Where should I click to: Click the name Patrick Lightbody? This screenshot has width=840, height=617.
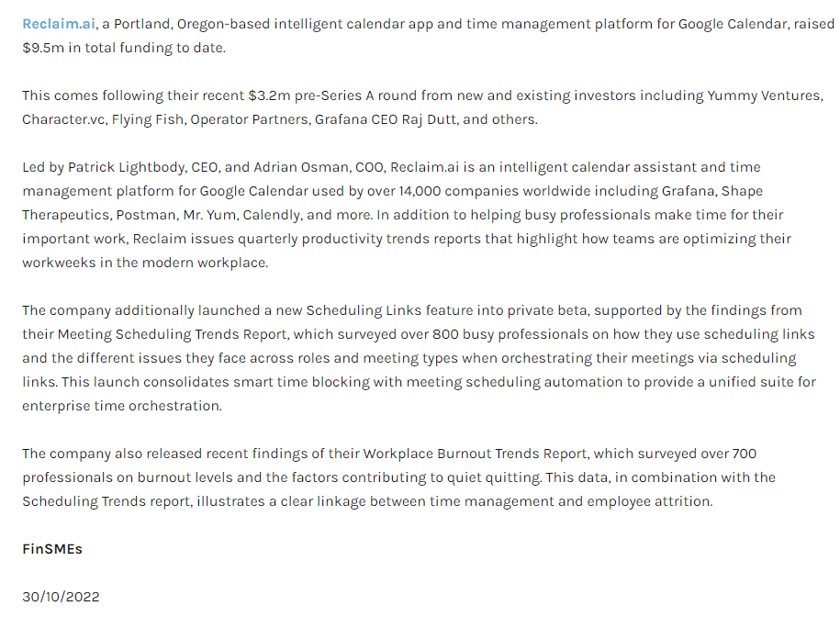128,167
